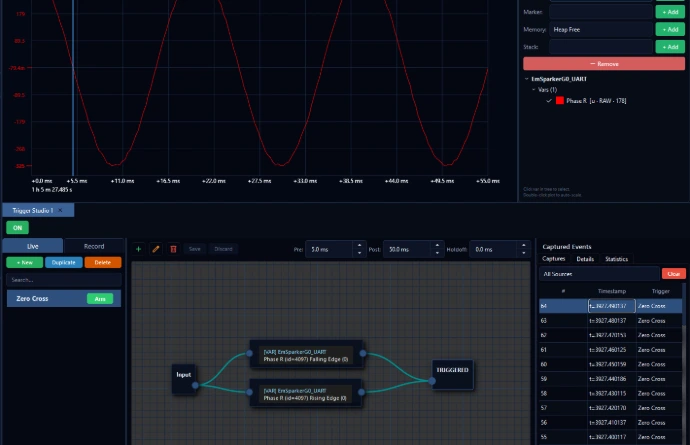Click the Post 50.0 ms value field
The width and height of the screenshot is (690, 445).
[x=408, y=250]
